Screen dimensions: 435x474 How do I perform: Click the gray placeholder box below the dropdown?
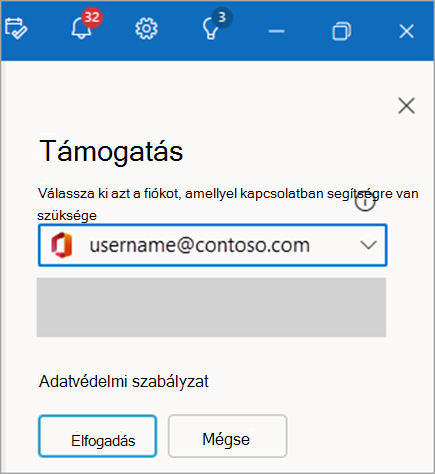pyautogui.click(x=211, y=307)
